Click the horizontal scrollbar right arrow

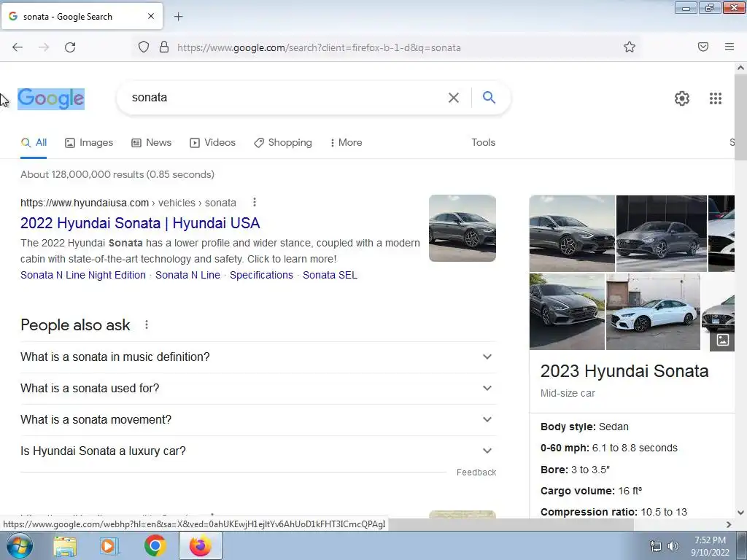(729, 524)
